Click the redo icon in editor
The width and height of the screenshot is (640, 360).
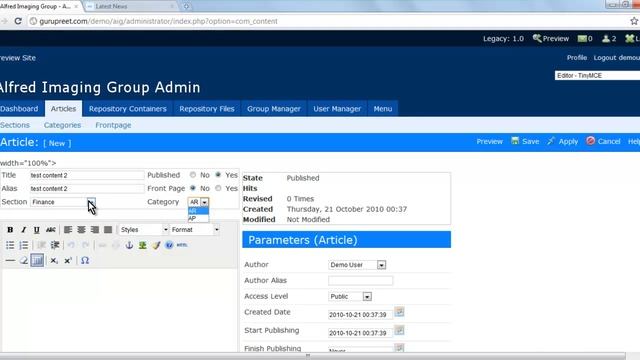tap(85, 245)
